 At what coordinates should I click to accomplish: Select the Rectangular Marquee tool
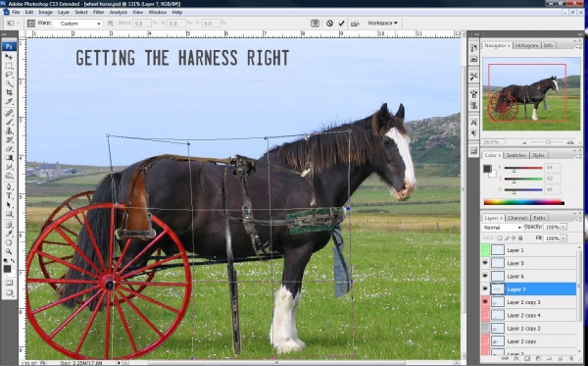(x=9, y=66)
